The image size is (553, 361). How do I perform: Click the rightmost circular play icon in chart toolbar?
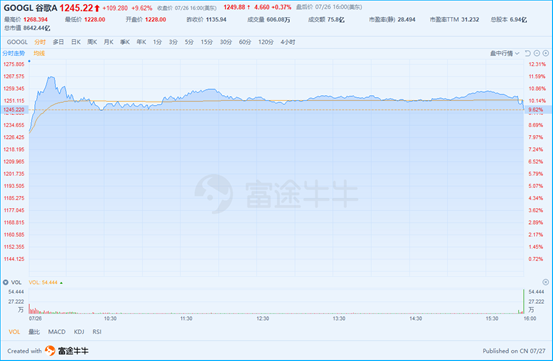click(x=546, y=53)
